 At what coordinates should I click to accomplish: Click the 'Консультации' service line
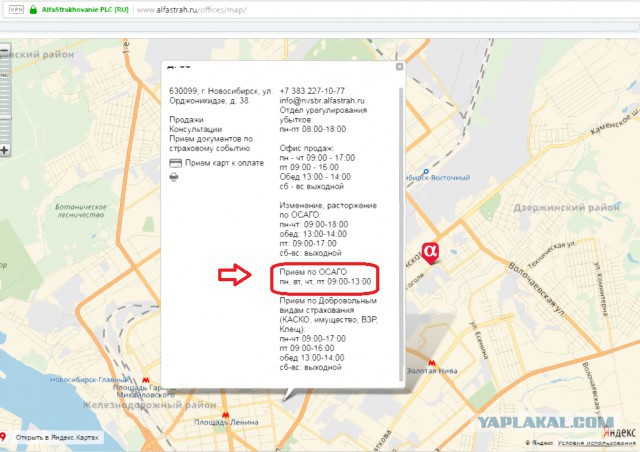tap(196, 129)
